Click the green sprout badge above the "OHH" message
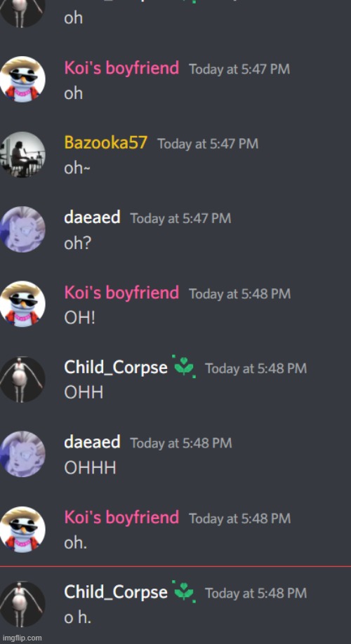 [x=184, y=366]
